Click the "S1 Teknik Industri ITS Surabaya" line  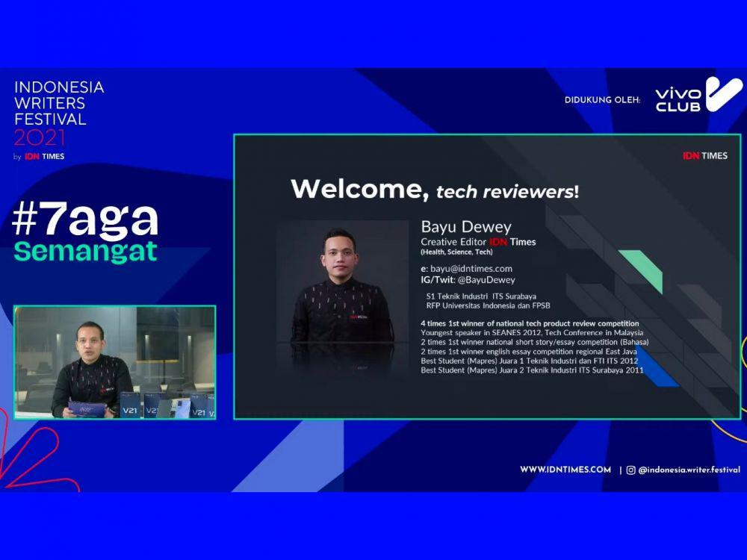pos(481,296)
